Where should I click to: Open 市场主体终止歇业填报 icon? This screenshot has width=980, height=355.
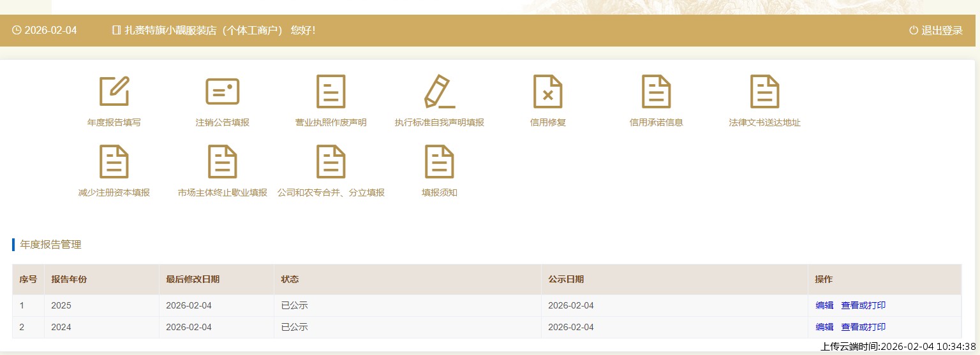pyautogui.click(x=222, y=162)
